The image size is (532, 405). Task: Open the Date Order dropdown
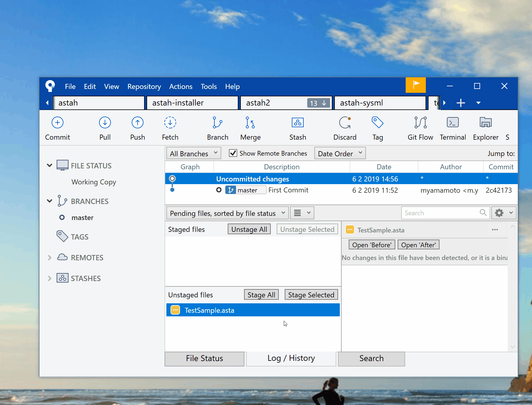[340, 154]
